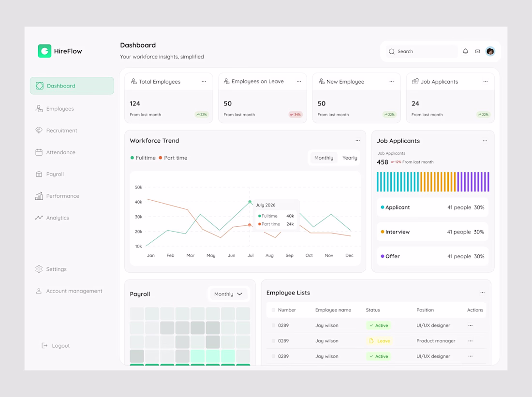532x397 pixels.
Task: Click the Product manager position cell
Action: [436, 341]
